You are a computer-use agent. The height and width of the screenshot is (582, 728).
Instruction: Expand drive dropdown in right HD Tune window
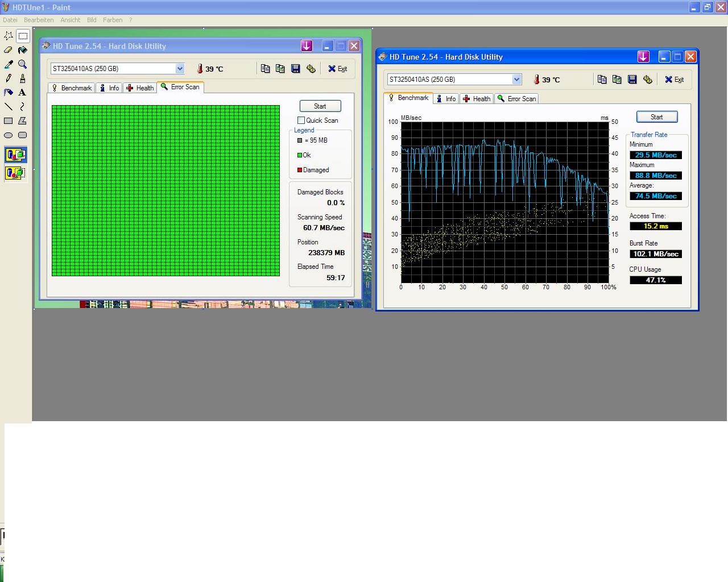click(x=516, y=80)
